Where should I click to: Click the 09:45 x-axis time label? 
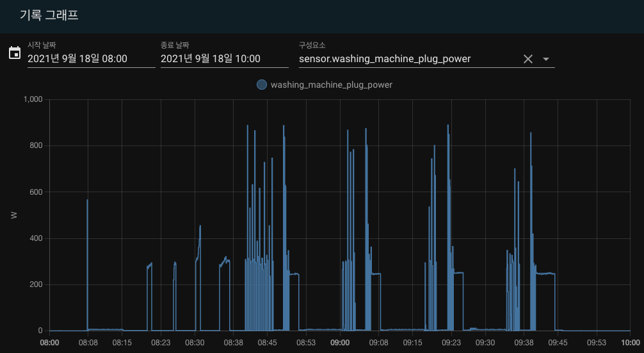click(x=558, y=343)
